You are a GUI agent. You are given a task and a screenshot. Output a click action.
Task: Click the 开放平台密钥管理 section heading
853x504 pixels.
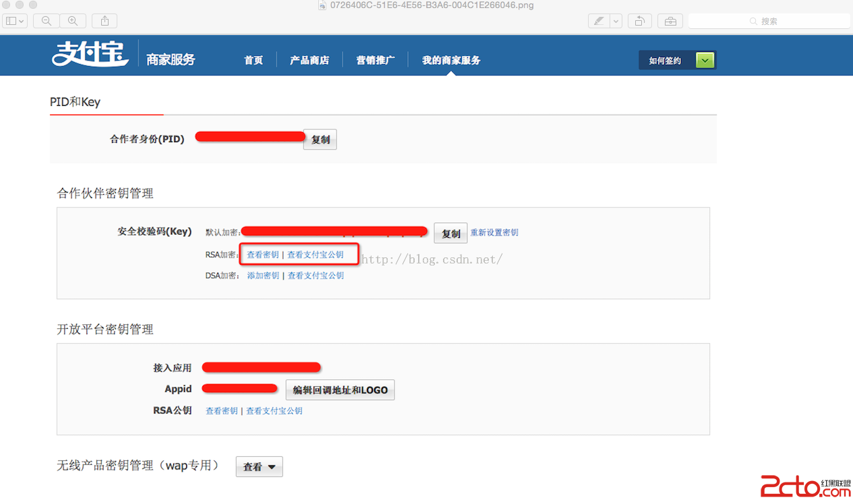pyautogui.click(x=105, y=329)
